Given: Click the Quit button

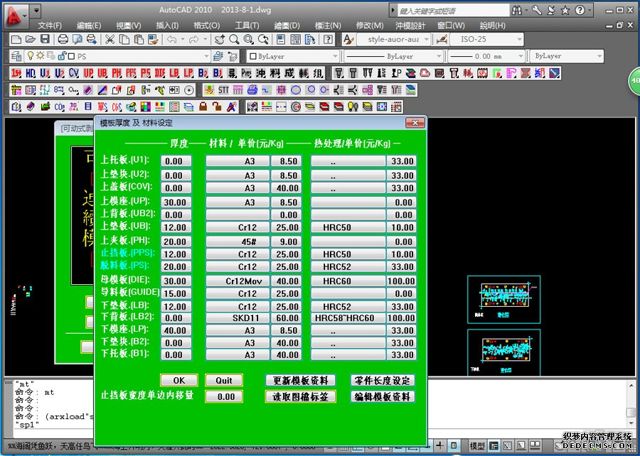Looking at the screenshot, I should (x=224, y=380).
